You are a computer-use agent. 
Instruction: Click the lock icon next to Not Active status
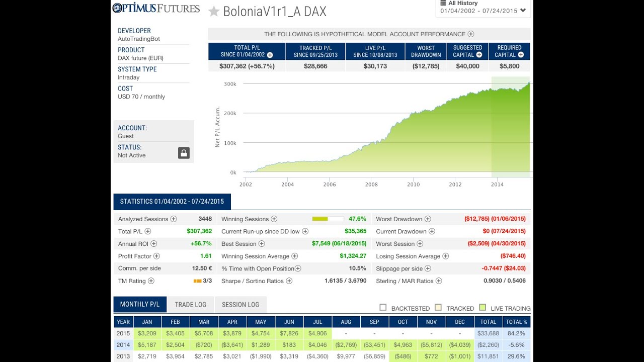tap(185, 151)
